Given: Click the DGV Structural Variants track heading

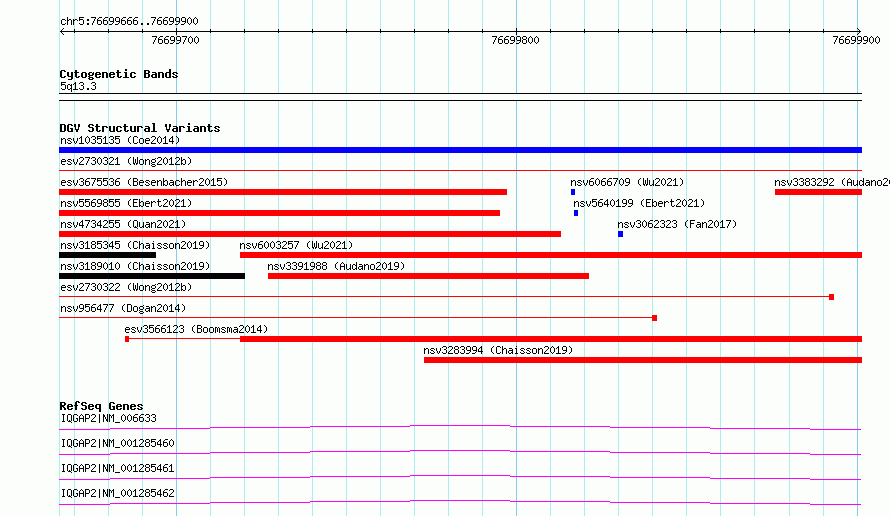Looking at the screenshot, I should (140, 128).
